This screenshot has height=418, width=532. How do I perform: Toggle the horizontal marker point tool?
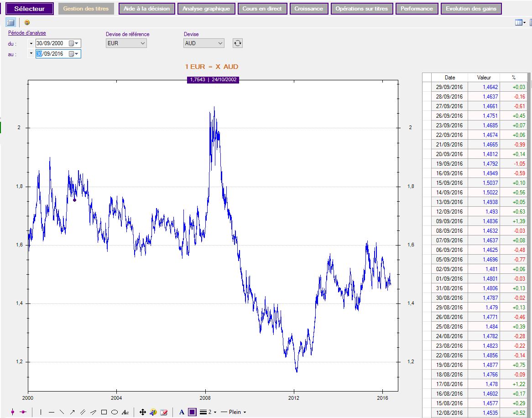[22, 412]
